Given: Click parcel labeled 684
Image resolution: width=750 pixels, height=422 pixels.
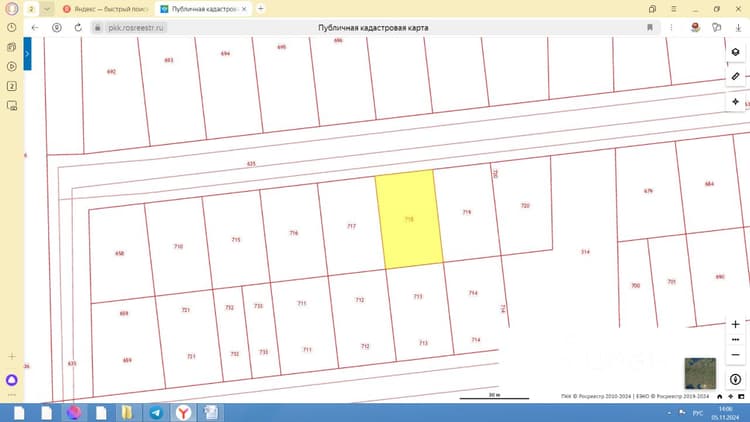Looking at the screenshot, I should click(709, 184).
